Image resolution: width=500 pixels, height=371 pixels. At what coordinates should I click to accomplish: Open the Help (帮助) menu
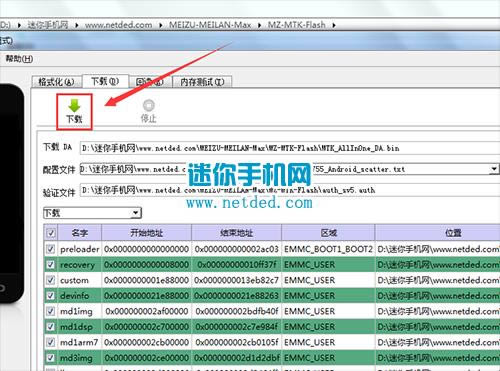(19, 59)
